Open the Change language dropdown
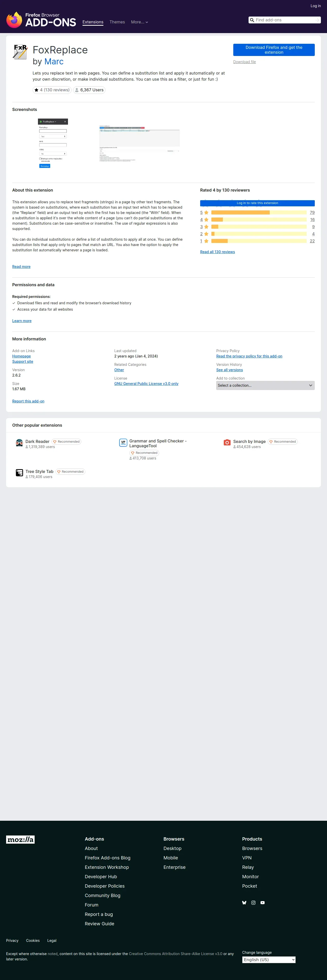The width and height of the screenshot is (327, 980). click(269, 960)
